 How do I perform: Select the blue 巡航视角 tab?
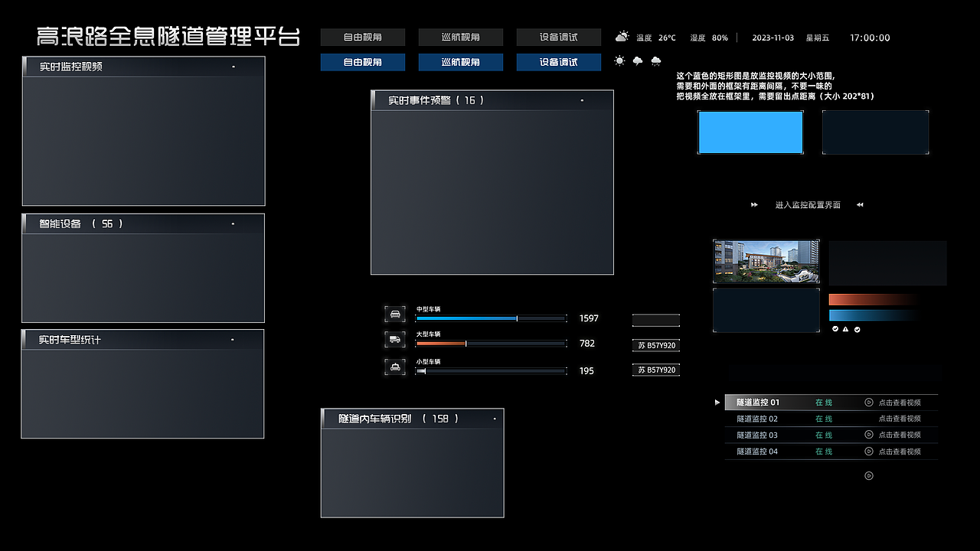coord(461,62)
